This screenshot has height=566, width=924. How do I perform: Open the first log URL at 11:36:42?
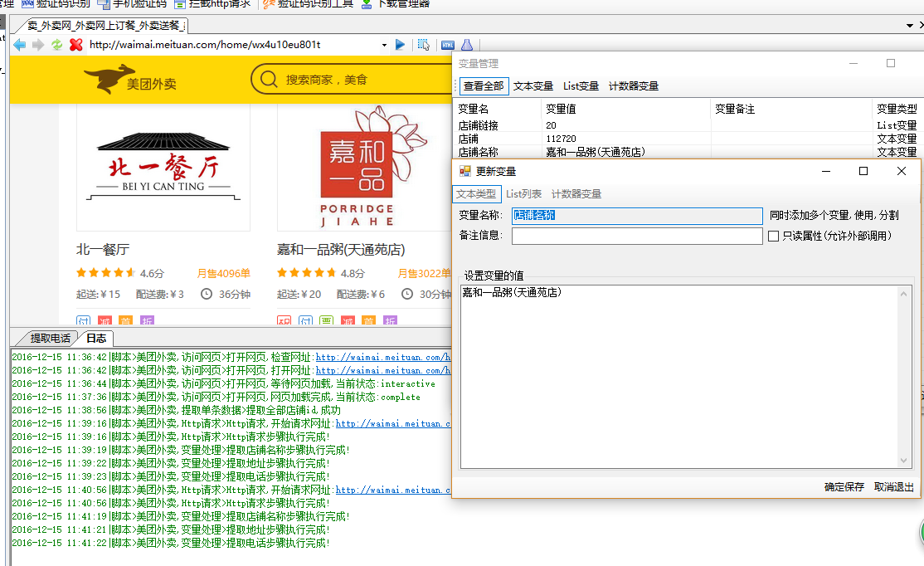coord(383,358)
